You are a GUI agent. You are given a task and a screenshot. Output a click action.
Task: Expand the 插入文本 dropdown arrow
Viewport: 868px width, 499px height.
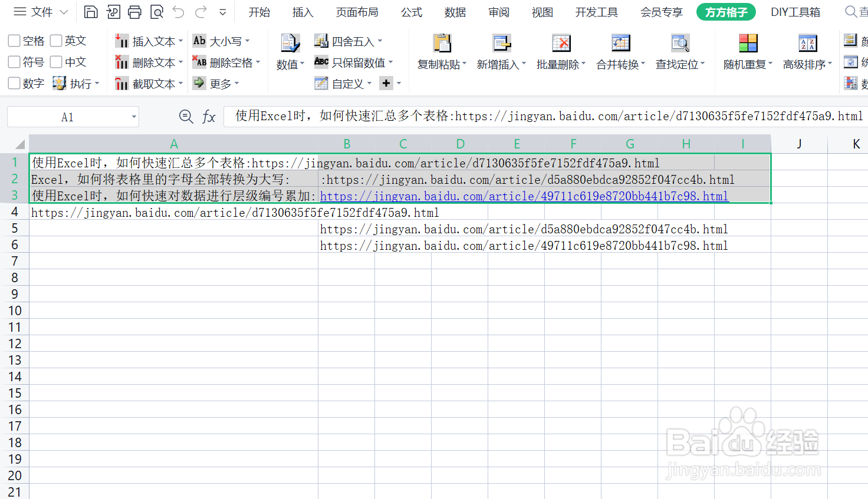180,41
